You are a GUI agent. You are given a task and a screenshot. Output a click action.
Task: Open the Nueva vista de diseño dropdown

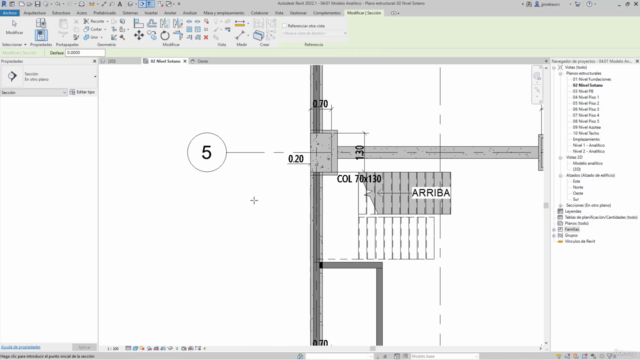[x=314, y=33]
